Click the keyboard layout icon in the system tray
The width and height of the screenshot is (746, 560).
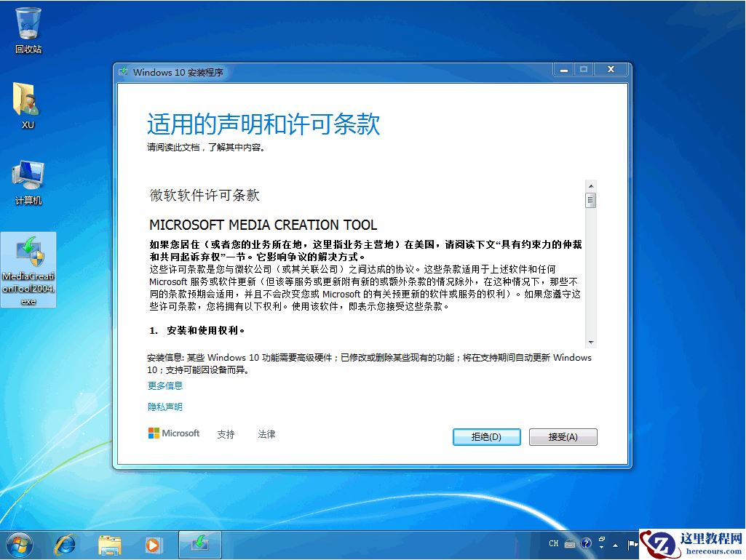[x=570, y=543]
